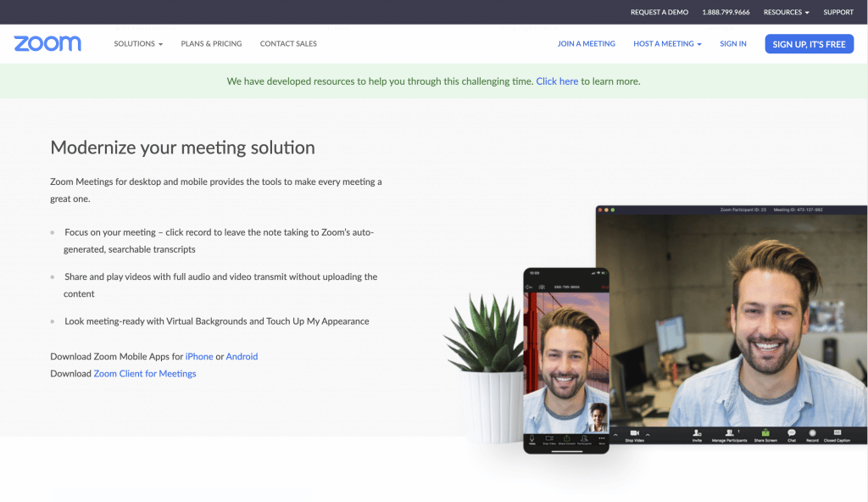Click the red close dot of meeting window
The width and height of the screenshot is (868, 502).
(x=600, y=210)
